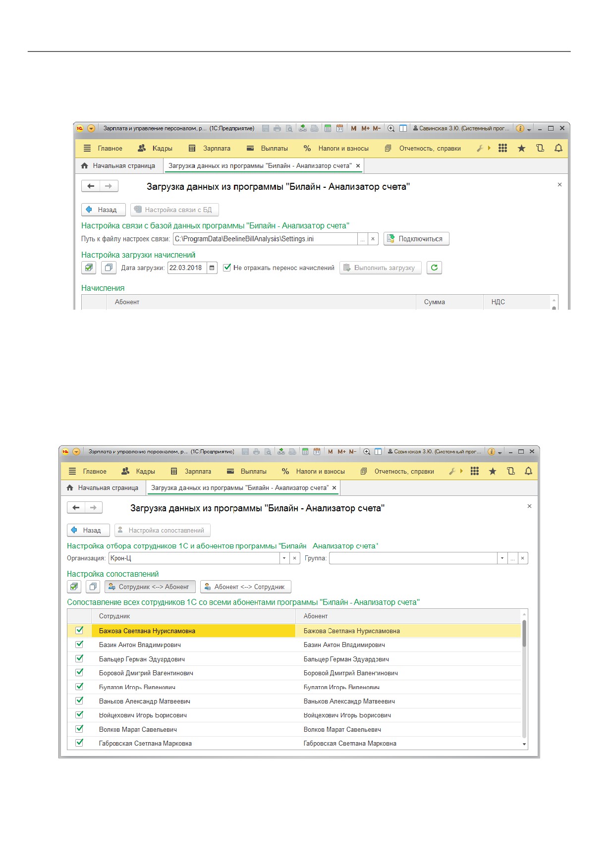Click zoom magnifier icon in lower window title bar

tap(367, 451)
